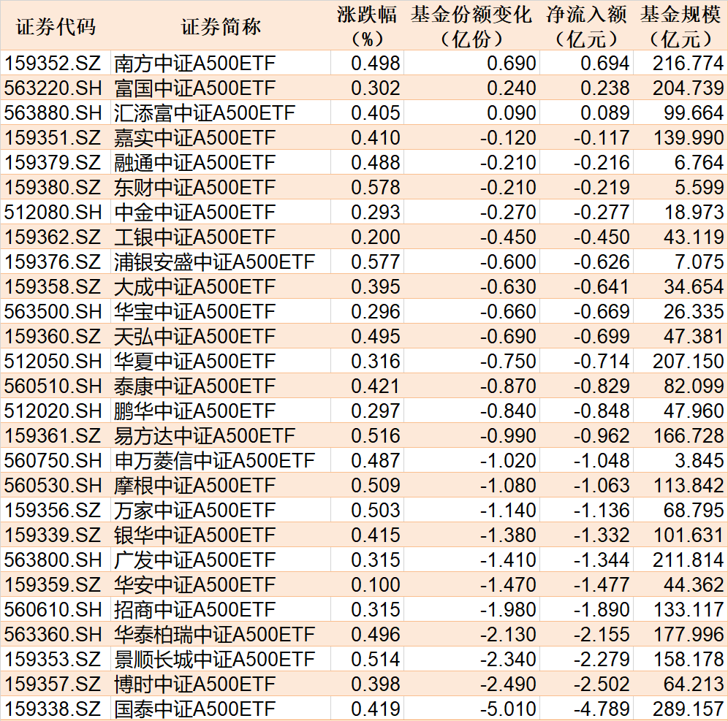The image size is (728, 721).
Task: Select the 国泰中证A500ETF name cell
Action: pyautogui.click(x=221, y=709)
